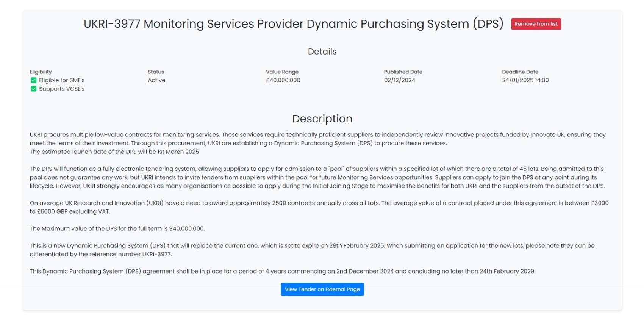Click the line about 4 years commencing 2nd December 2024
The height and width of the screenshot is (322, 644).
[283, 272]
